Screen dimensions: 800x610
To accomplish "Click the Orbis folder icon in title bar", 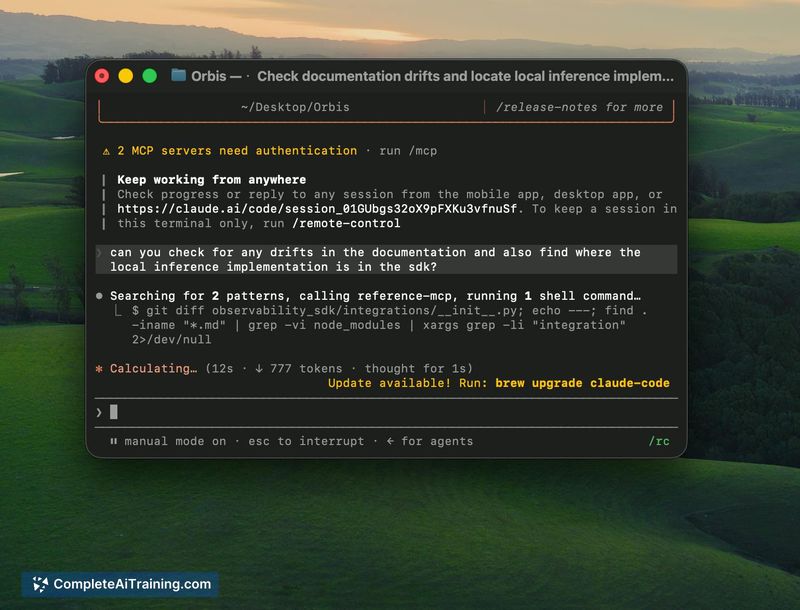I will click(178, 75).
